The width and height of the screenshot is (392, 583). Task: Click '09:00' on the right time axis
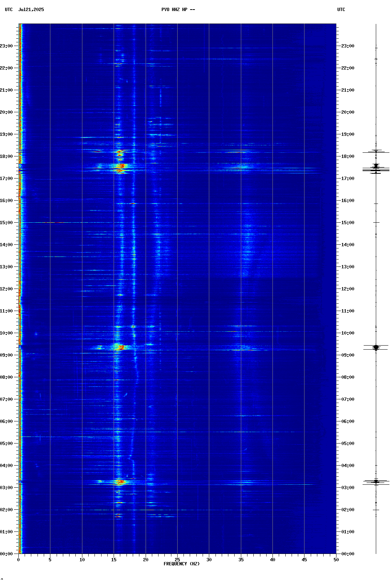pos(348,355)
